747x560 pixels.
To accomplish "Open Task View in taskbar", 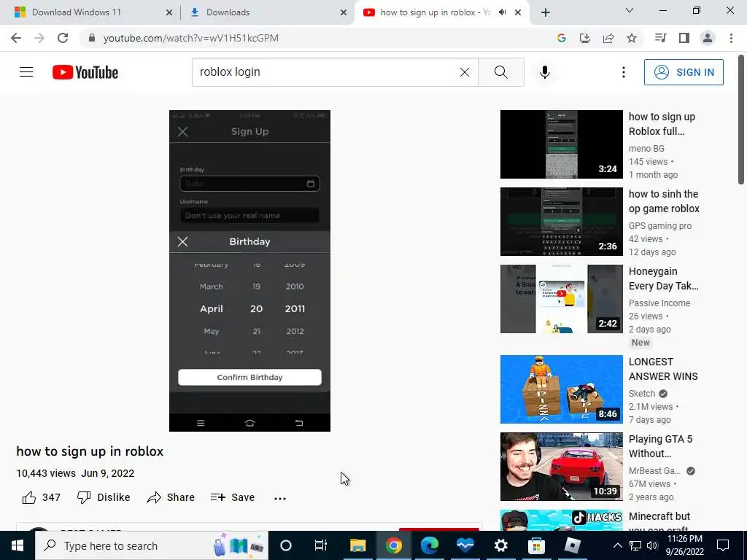I will [x=321, y=545].
